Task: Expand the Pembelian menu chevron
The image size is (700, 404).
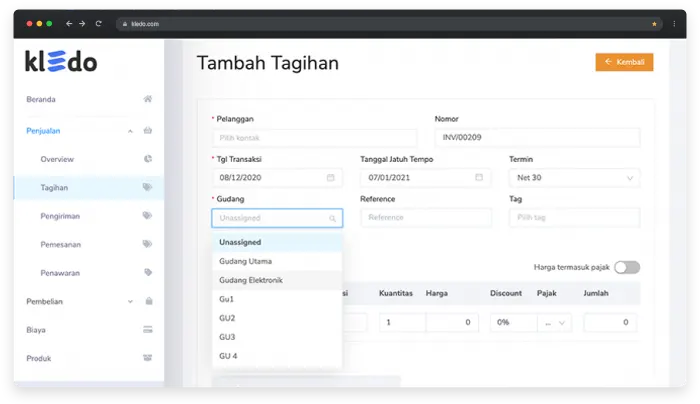Action: point(130,302)
